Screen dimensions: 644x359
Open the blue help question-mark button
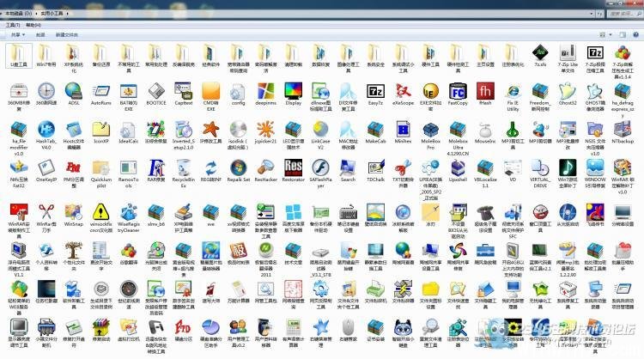[637, 35]
